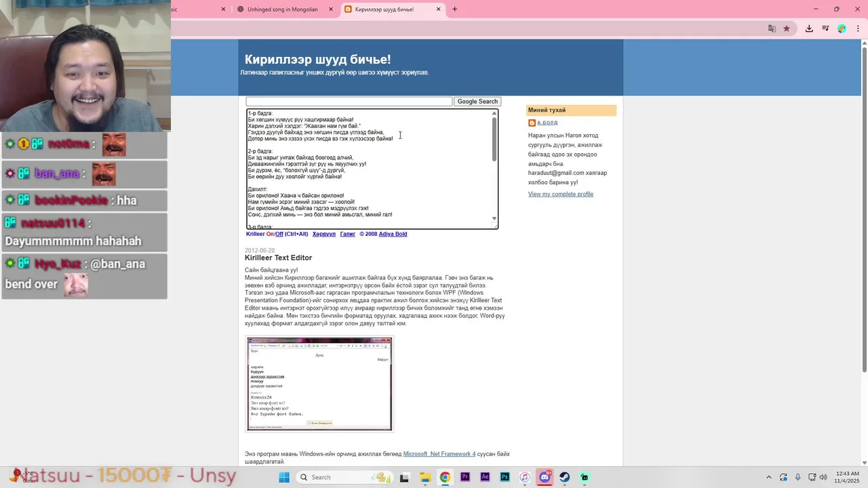This screenshot has height=488, width=868.
Task: Open the green robot app on taskbar
Action: (585, 477)
